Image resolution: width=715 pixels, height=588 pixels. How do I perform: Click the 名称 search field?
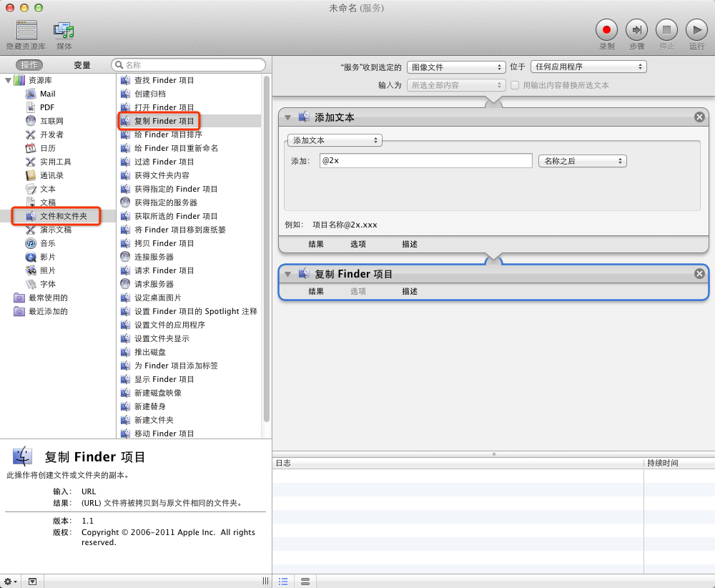(188, 65)
